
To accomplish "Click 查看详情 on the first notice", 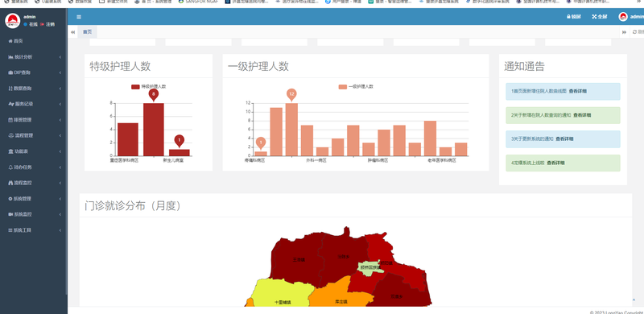I will (577, 91).
